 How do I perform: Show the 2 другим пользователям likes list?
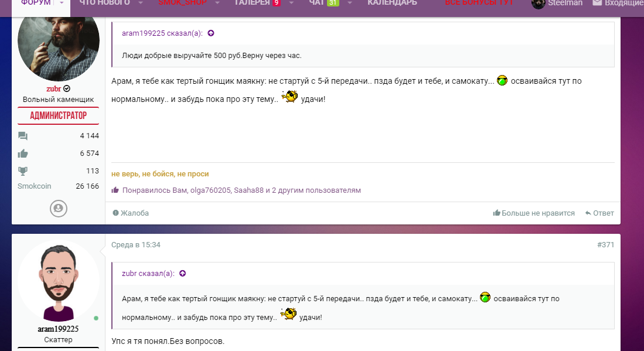[316, 190]
